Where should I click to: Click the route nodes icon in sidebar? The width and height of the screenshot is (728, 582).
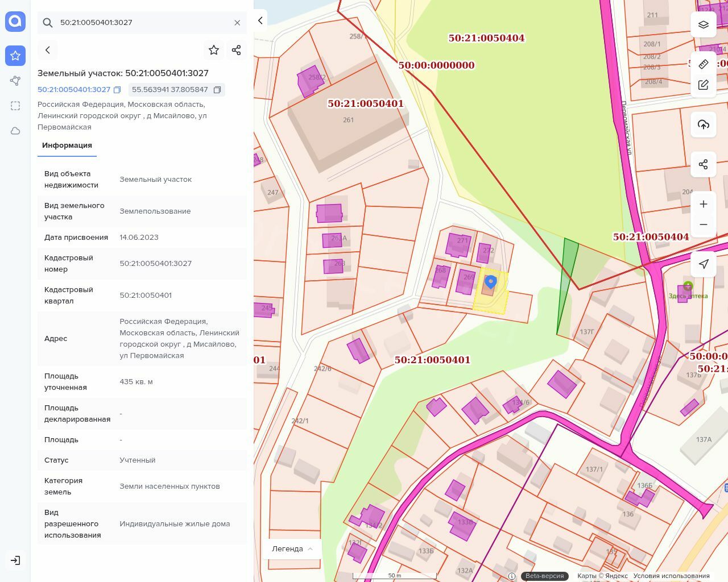(15, 81)
